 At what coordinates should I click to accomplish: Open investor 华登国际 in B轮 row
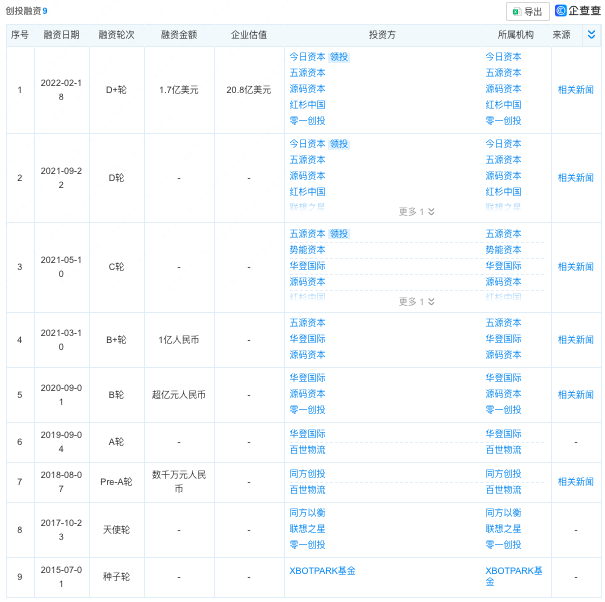point(308,378)
